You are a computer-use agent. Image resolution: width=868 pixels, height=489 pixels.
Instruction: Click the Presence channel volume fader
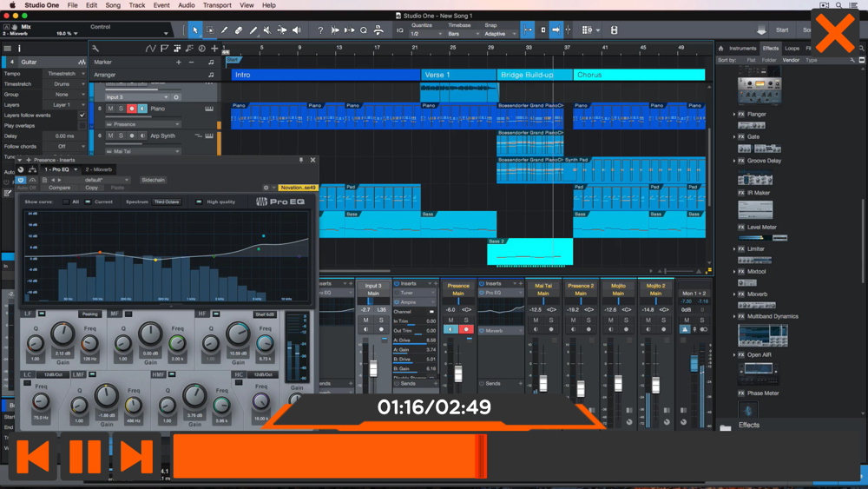click(458, 373)
